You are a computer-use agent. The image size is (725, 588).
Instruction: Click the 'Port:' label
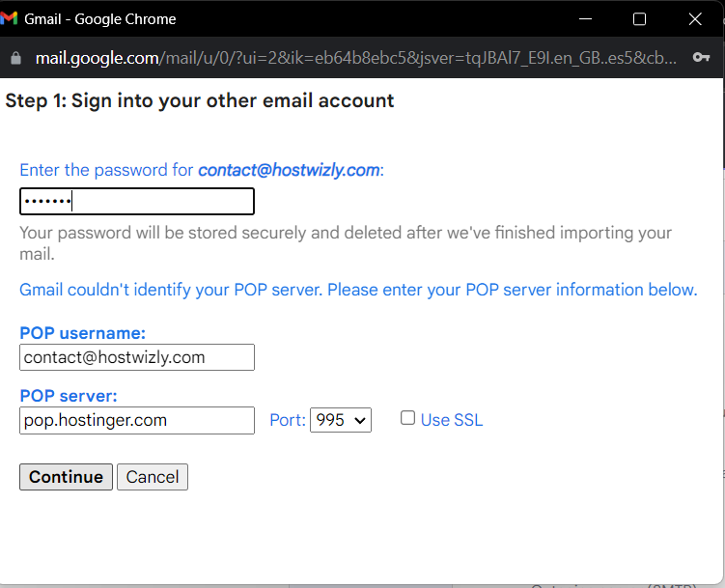tap(288, 420)
